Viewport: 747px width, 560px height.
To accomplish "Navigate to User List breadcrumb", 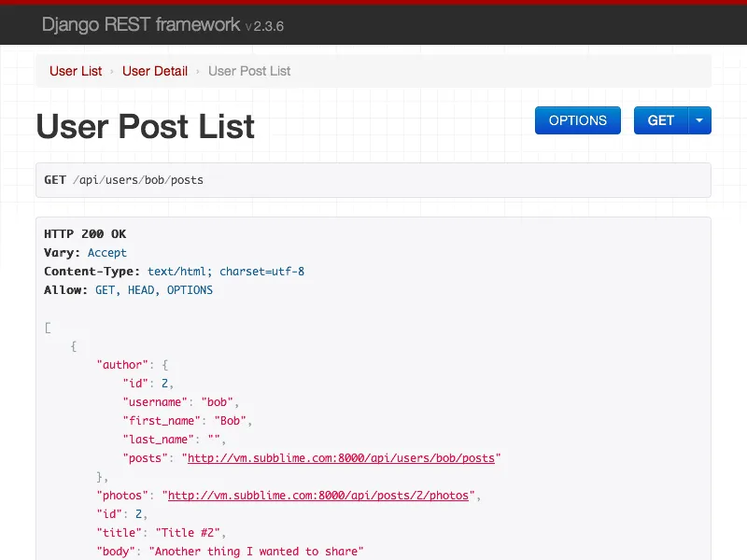I will 76,71.
